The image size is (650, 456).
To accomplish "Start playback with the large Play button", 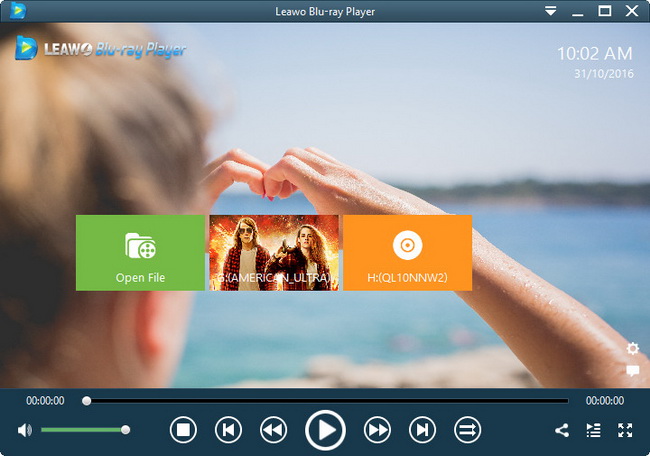I will [325, 430].
